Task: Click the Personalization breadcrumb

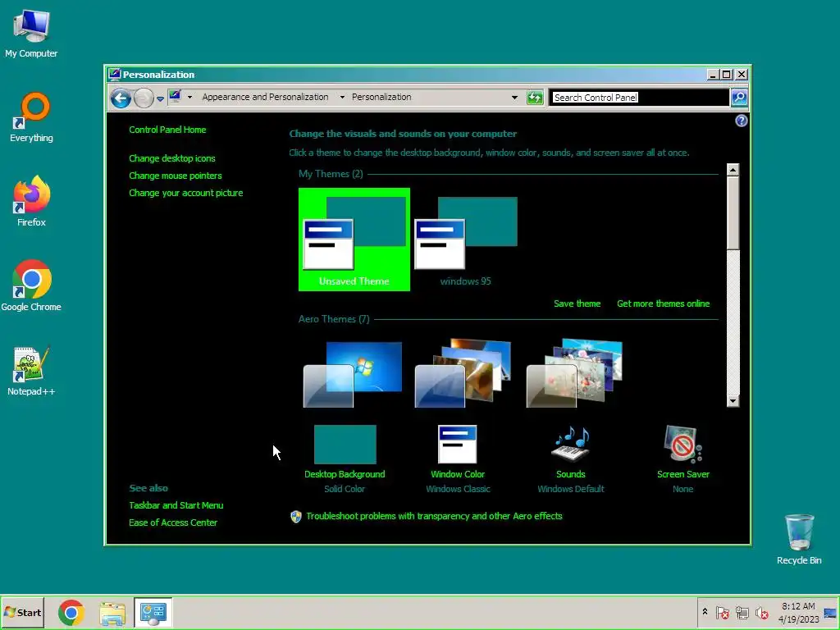Action: pyautogui.click(x=381, y=97)
